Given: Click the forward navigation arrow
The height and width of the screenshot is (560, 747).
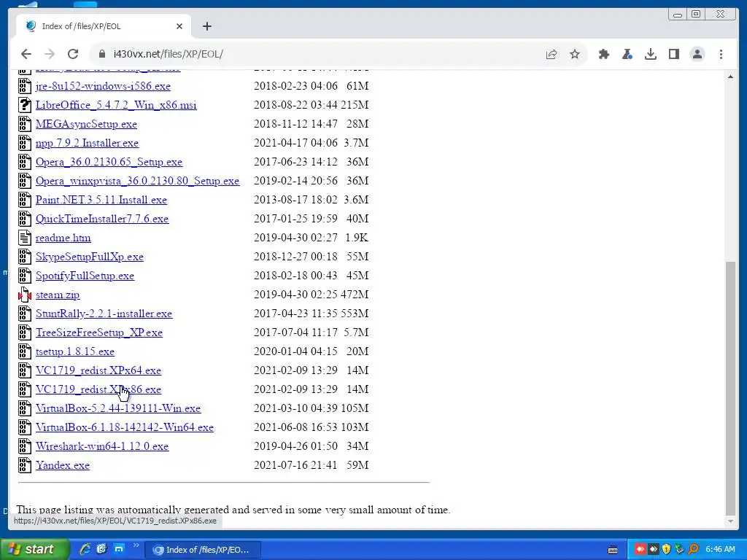Looking at the screenshot, I should tap(50, 54).
